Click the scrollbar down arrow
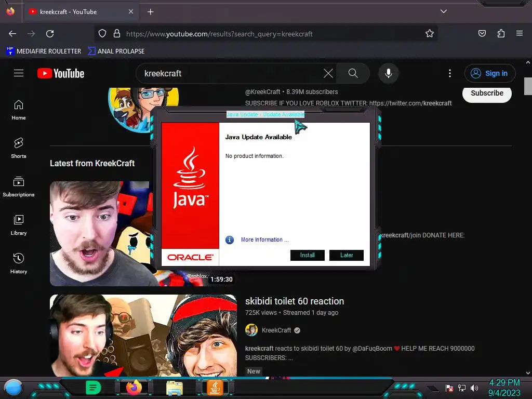The width and height of the screenshot is (532, 399). coord(528,373)
